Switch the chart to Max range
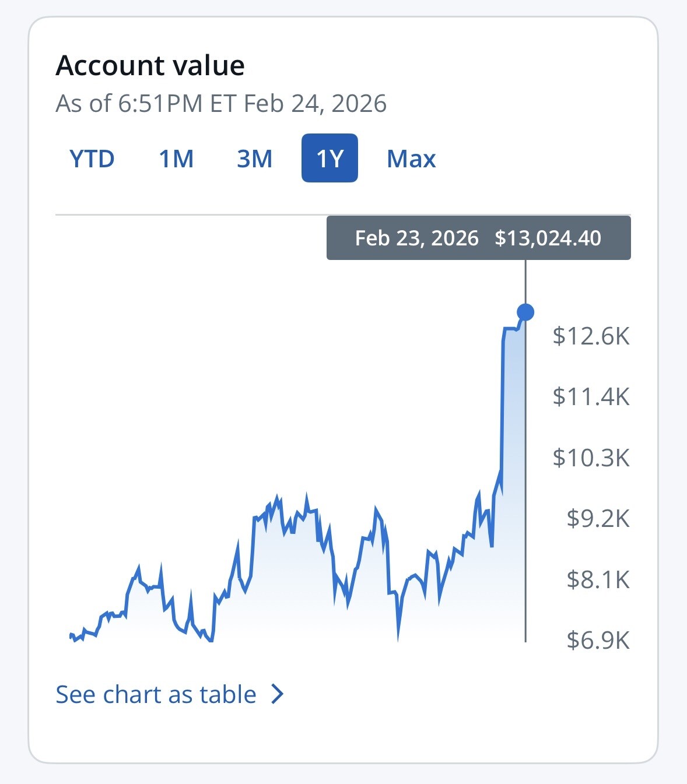Viewport: 687px width, 784px height. tap(411, 159)
